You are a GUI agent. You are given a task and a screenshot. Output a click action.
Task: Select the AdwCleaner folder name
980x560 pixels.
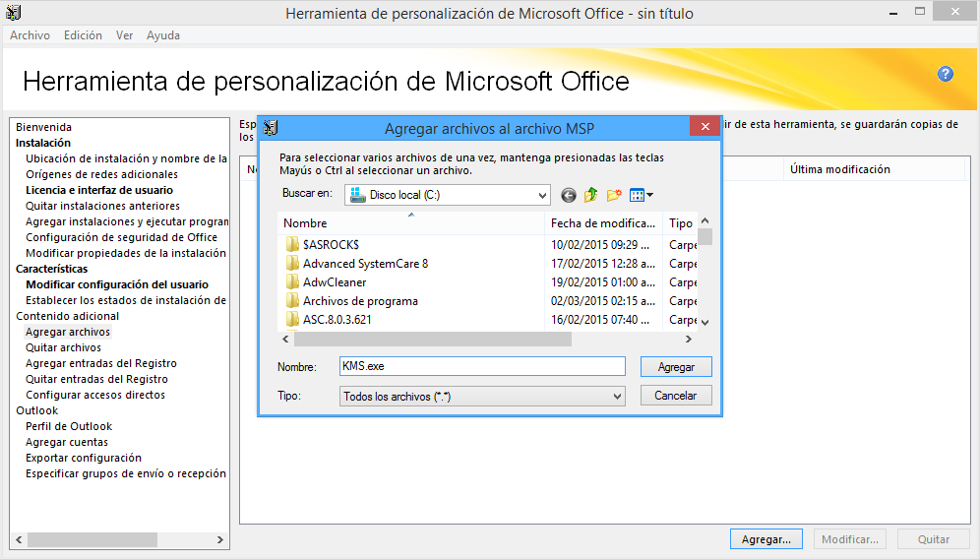pyautogui.click(x=335, y=281)
